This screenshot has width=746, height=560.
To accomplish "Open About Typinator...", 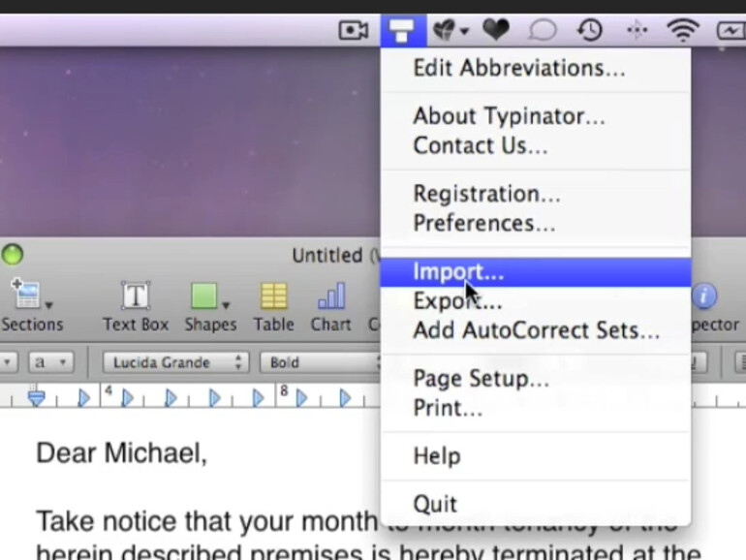I will [x=536, y=116].
